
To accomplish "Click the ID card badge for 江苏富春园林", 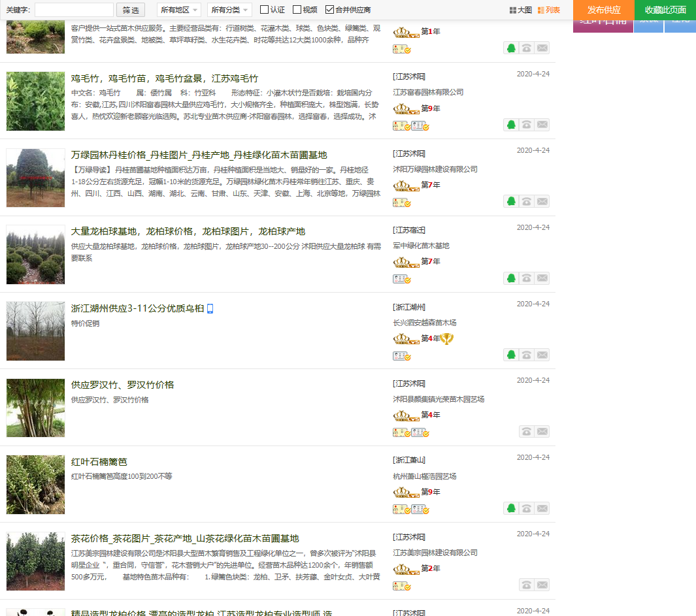I will (x=420, y=127).
